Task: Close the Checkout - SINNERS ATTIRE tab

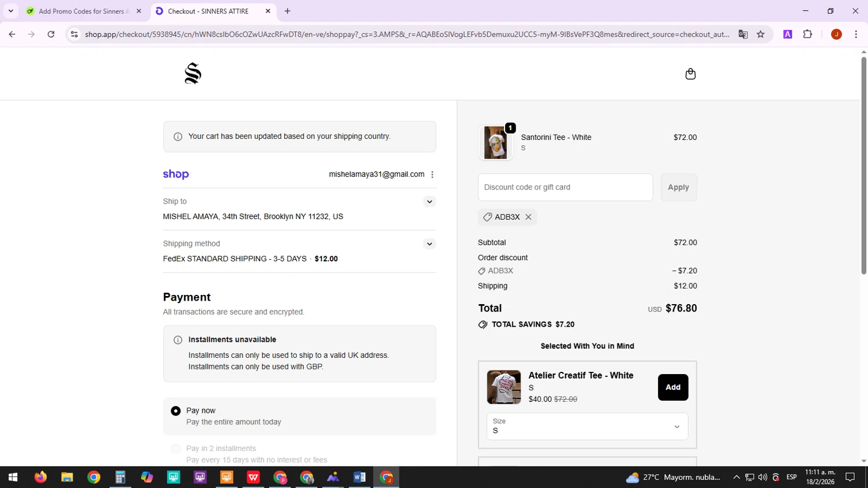Action: (268, 11)
